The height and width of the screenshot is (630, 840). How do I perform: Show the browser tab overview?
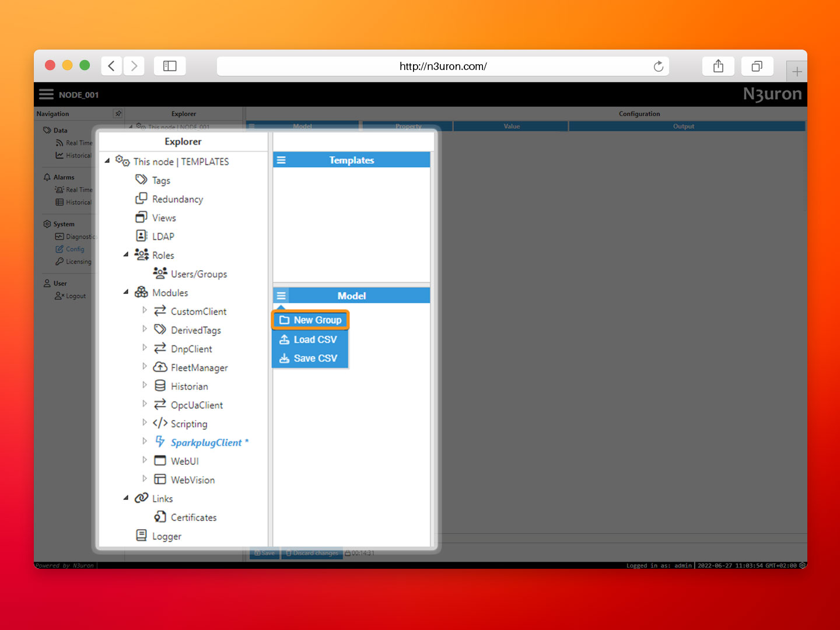point(757,66)
